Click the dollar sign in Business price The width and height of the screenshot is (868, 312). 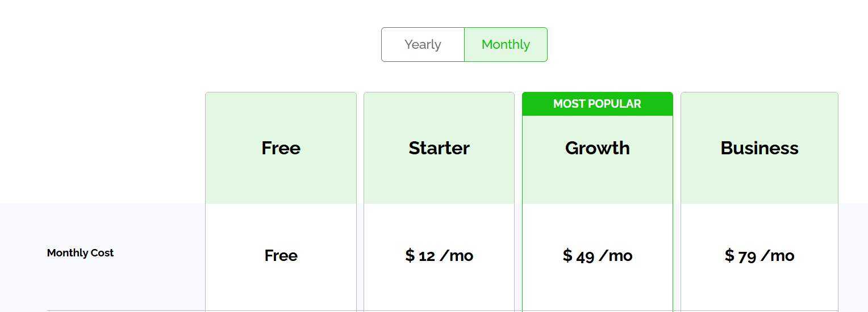tap(729, 256)
